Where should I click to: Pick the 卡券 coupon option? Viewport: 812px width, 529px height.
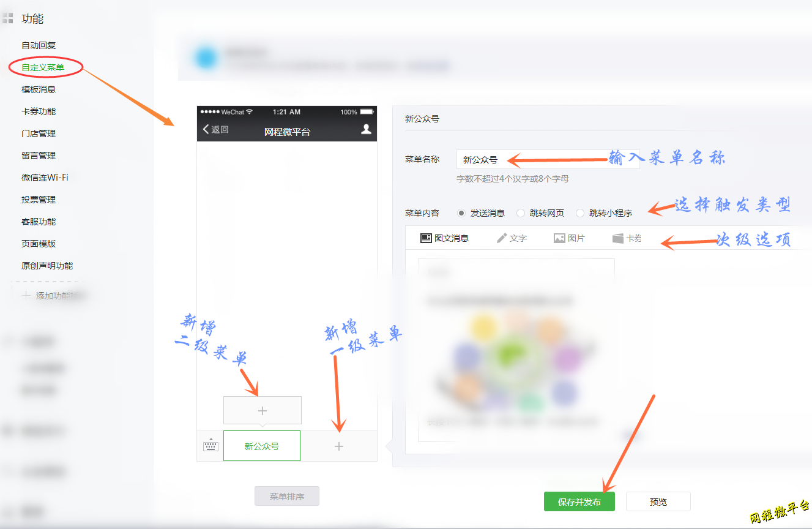(627, 238)
